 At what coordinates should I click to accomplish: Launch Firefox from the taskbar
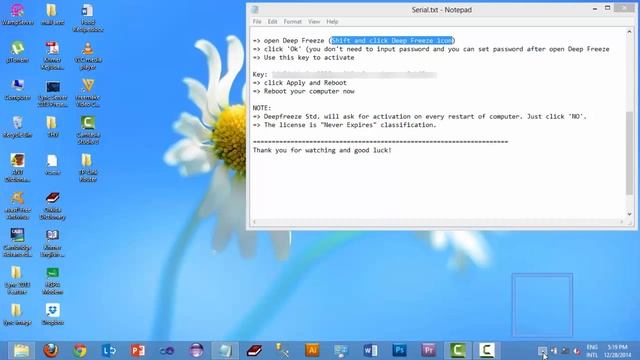click(x=51, y=351)
